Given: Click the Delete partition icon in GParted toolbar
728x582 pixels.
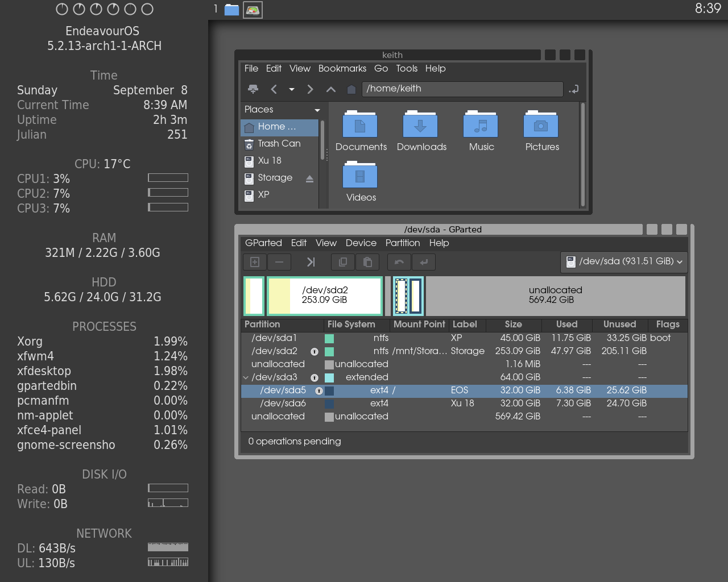Looking at the screenshot, I should click(x=279, y=262).
